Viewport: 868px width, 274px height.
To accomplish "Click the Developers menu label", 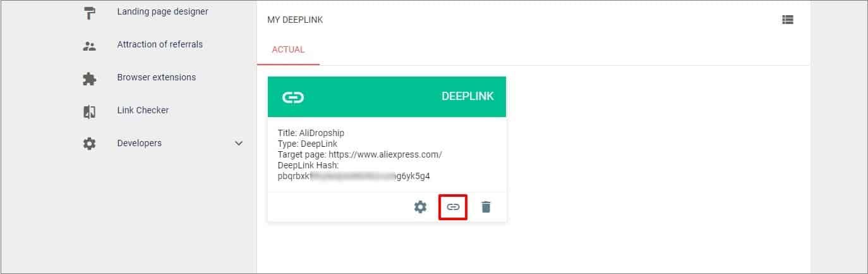I will point(139,143).
